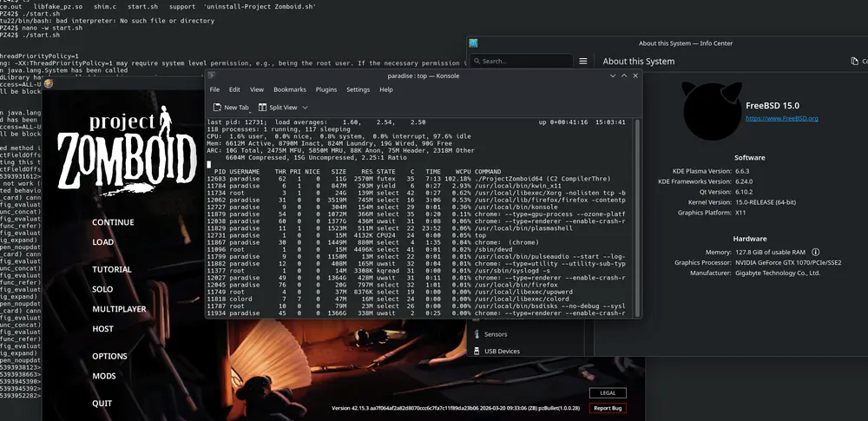Click the Sensors sidebar icon
Screen dimensions: 868x421
pos(476,334)
